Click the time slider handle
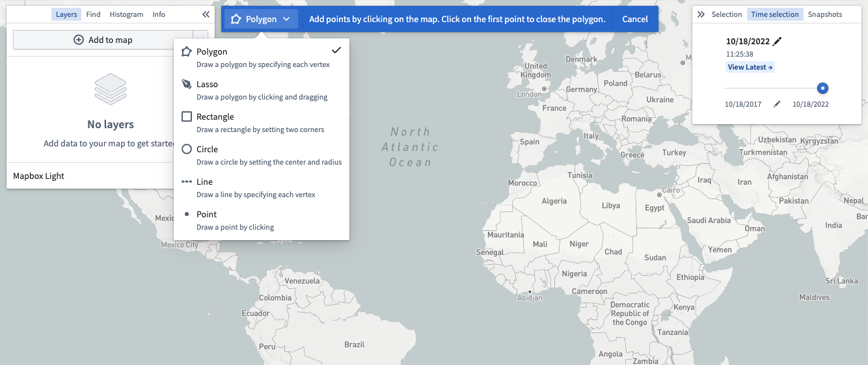868x365 pixels. (x=822, y=88)
